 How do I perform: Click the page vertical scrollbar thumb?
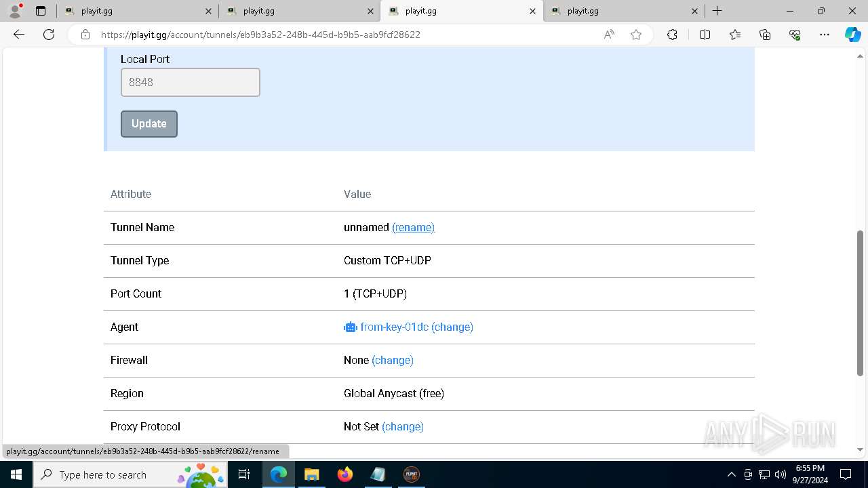point(860,303)
